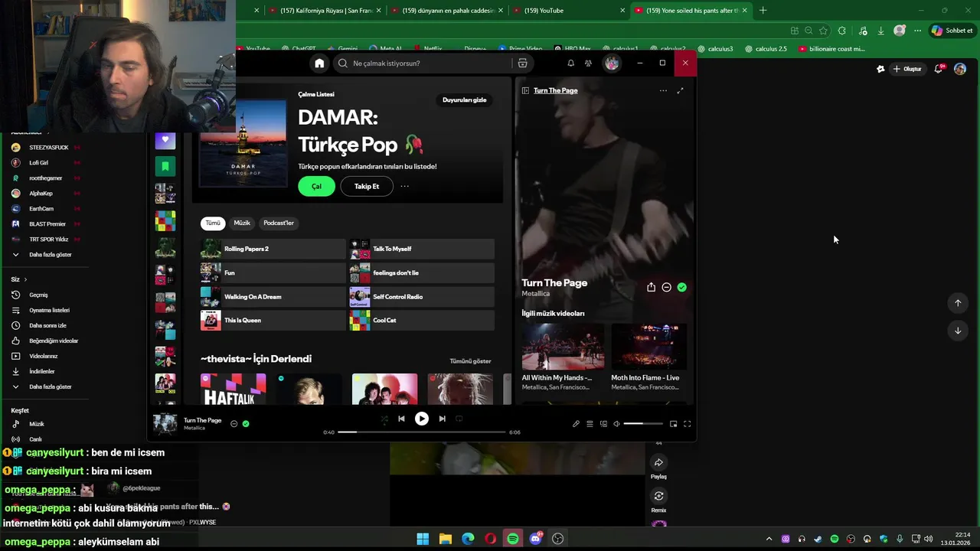
Task: Open green bookmark item in Spotify sidebar
Action: (x=165, y=166)
